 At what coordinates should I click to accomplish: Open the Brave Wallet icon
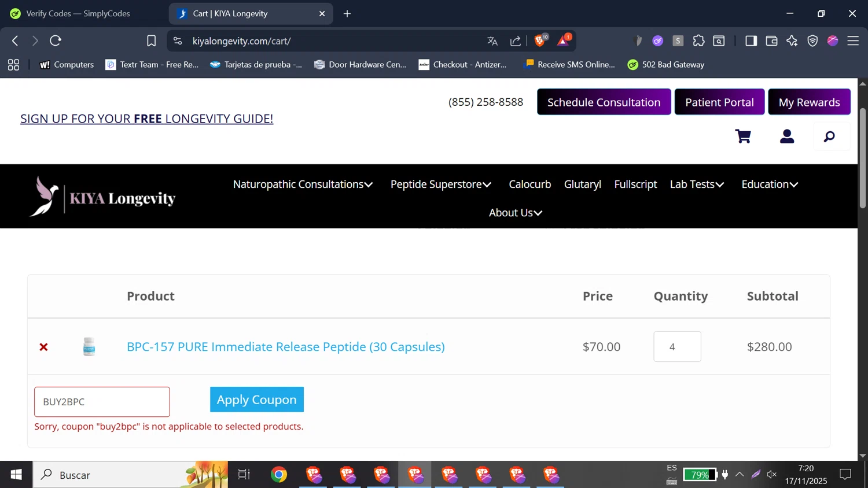[x=771, y=40]
